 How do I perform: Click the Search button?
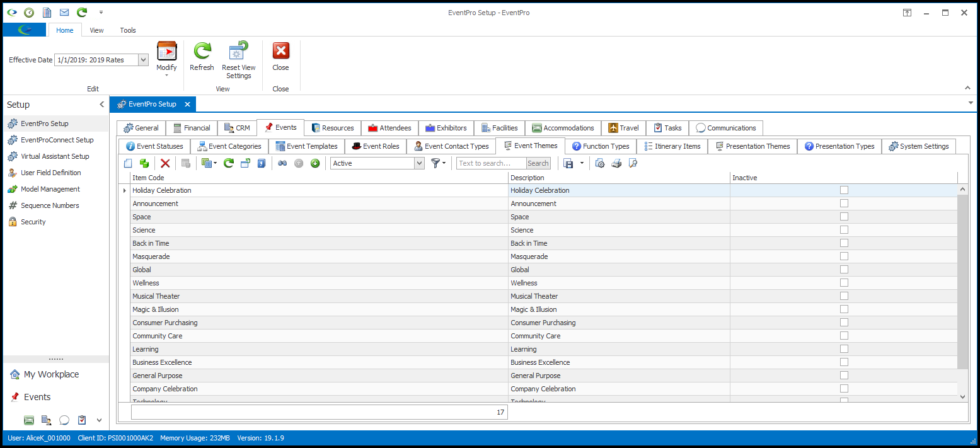(x=538, y=163)
